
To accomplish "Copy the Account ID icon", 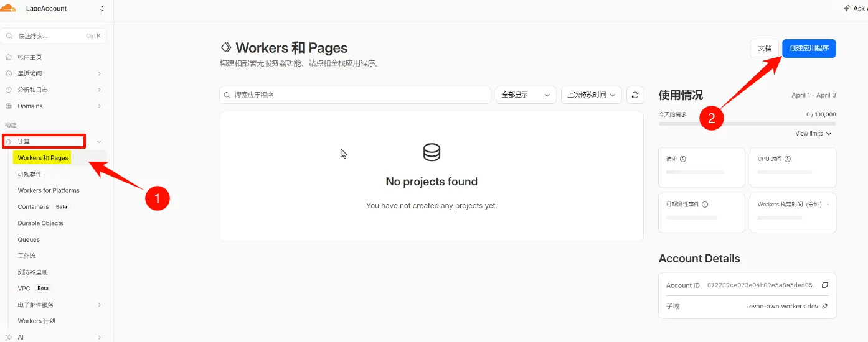I will coord(825,285).
